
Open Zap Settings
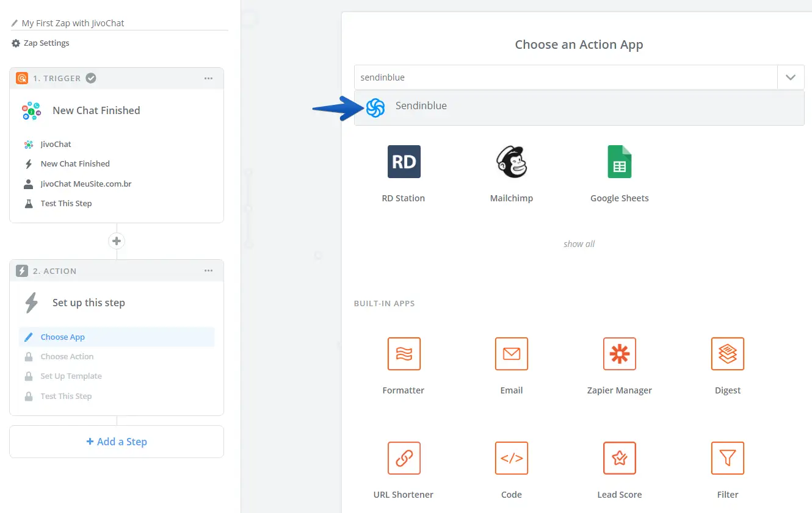tap(46, 43)
